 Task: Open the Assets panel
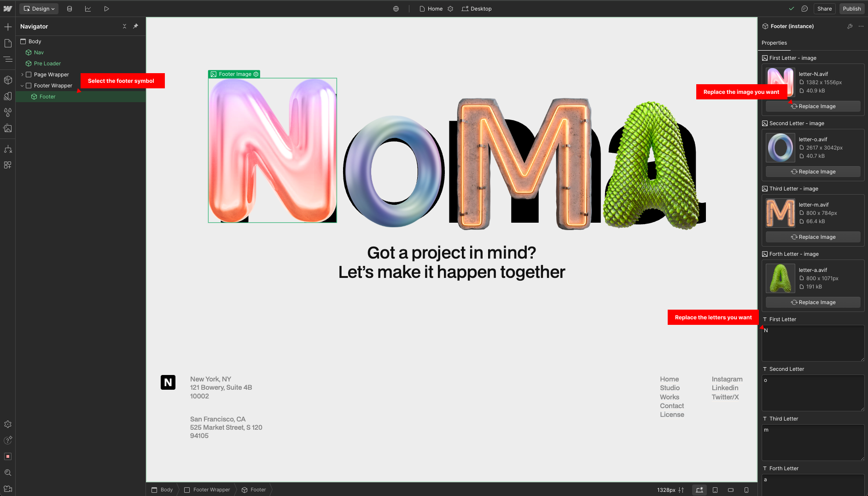(x=8, y=128)
